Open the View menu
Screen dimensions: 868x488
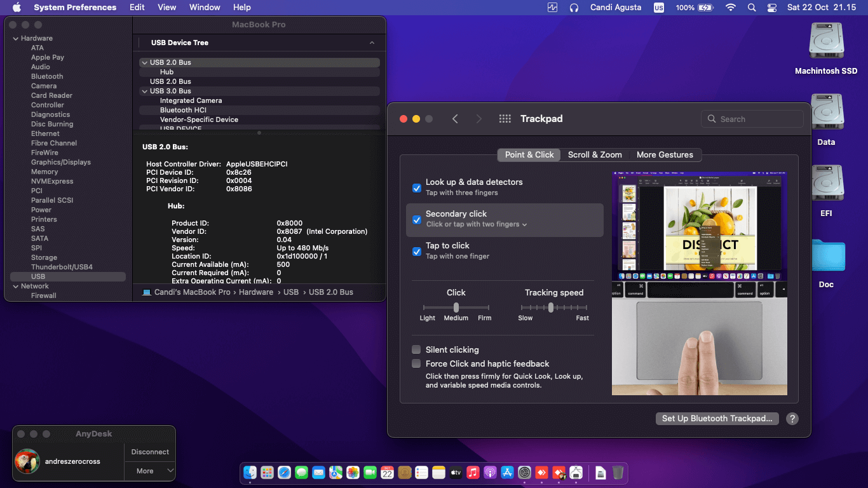click(x=166, y=7)
